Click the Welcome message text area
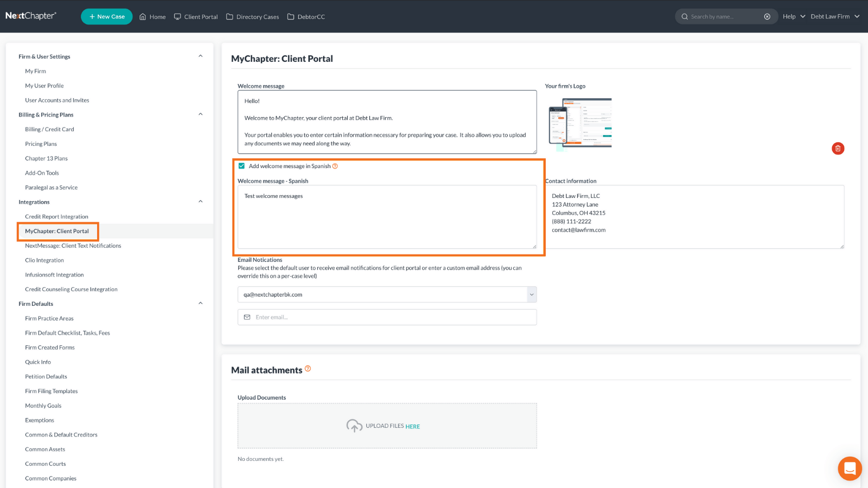 (x=387, y=122)
